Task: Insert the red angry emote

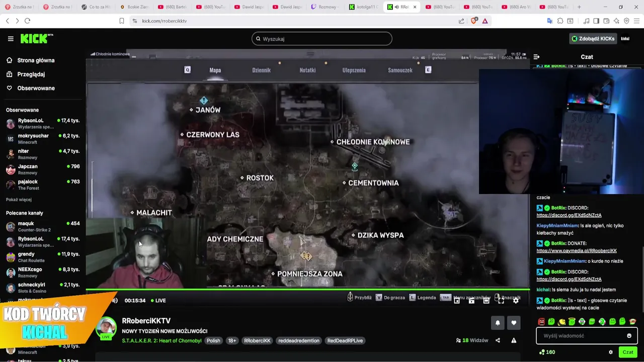Action: (541, 322)
